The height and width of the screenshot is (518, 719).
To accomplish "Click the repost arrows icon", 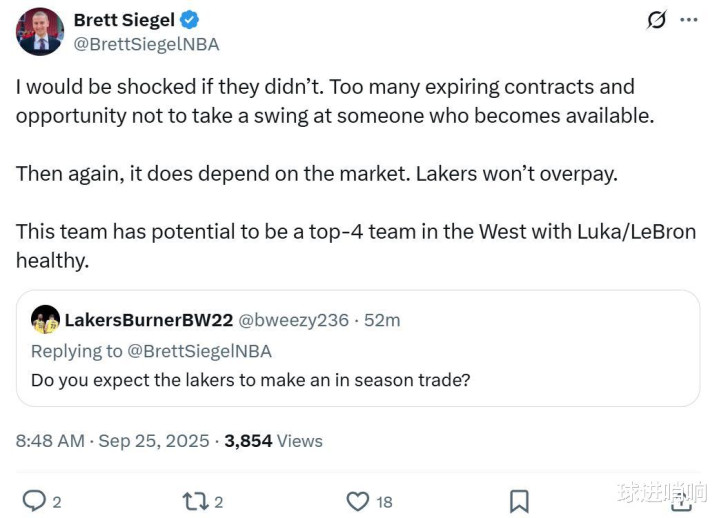I will coord(194,500).
